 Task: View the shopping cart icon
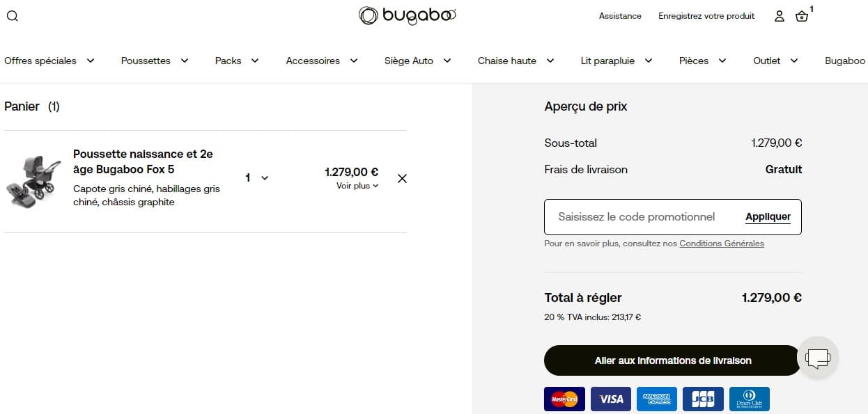[x=801, y=17]
